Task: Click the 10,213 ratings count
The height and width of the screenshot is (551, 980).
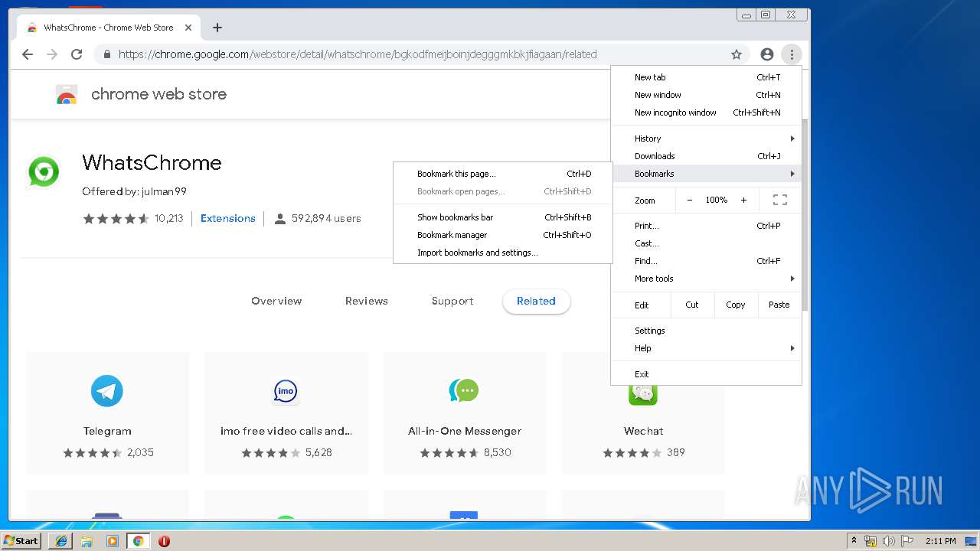Action: point(169,219)
